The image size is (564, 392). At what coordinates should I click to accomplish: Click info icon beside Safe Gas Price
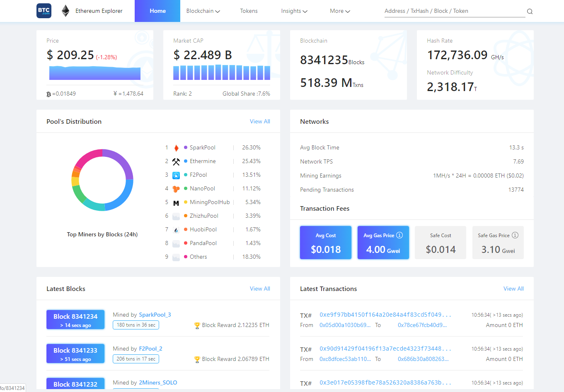pyautogui.click(x=515, y=235)
